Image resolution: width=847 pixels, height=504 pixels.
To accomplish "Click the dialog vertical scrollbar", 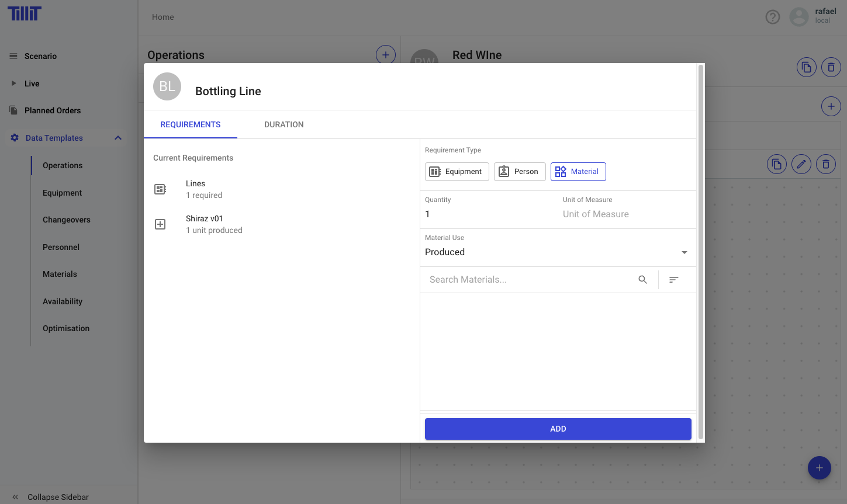I will pos(700,251).
